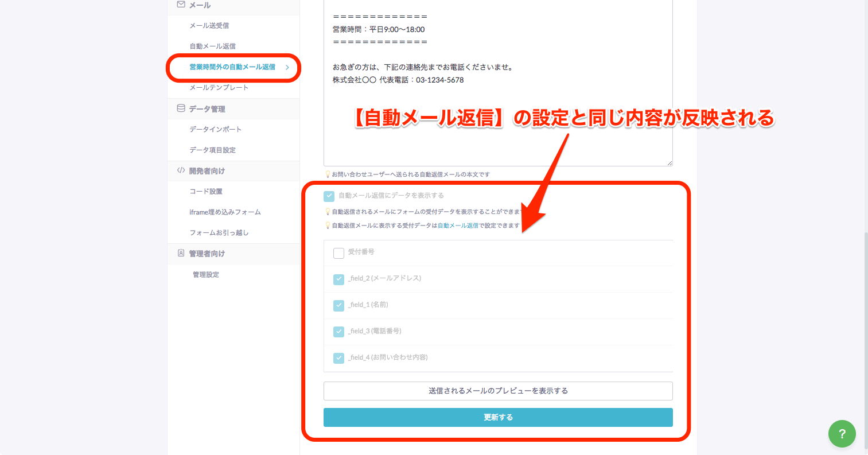Expand the chevron on 営業時間外の自動メール返信
Image resolution: width=868 pixels, height=455 pixels.
(287, 68)
